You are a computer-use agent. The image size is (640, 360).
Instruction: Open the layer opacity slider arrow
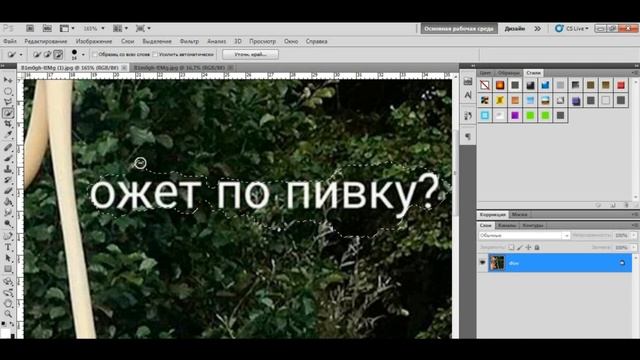[634, 236]
